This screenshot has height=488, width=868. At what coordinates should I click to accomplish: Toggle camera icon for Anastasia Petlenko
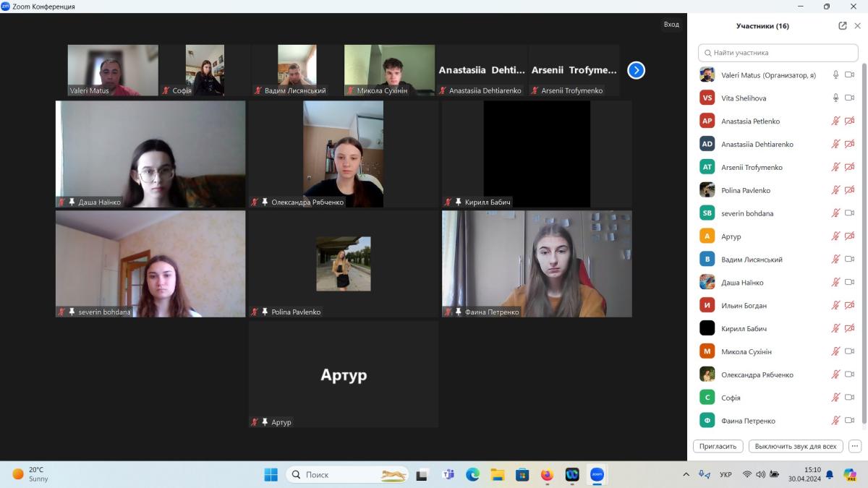(x=850, y=121)
